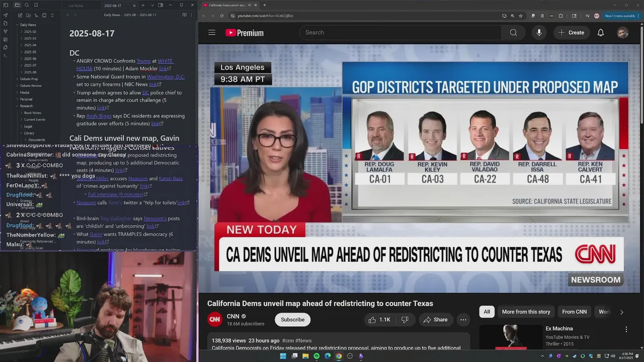The image size is (644, 362).
Task: Subscribe to CNN channel
Action: pos(292,320)
